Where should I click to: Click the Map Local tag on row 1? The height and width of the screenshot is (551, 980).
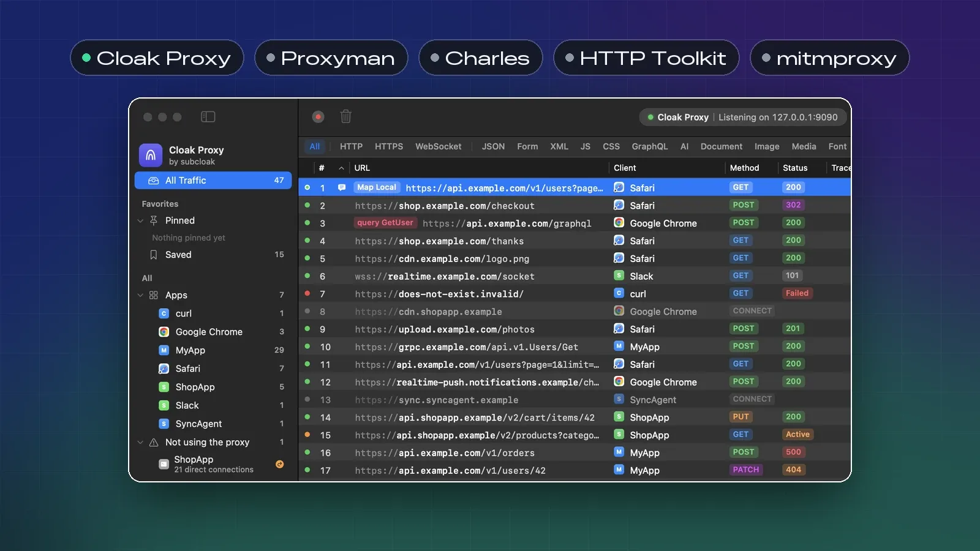click(x=377, y=187)
